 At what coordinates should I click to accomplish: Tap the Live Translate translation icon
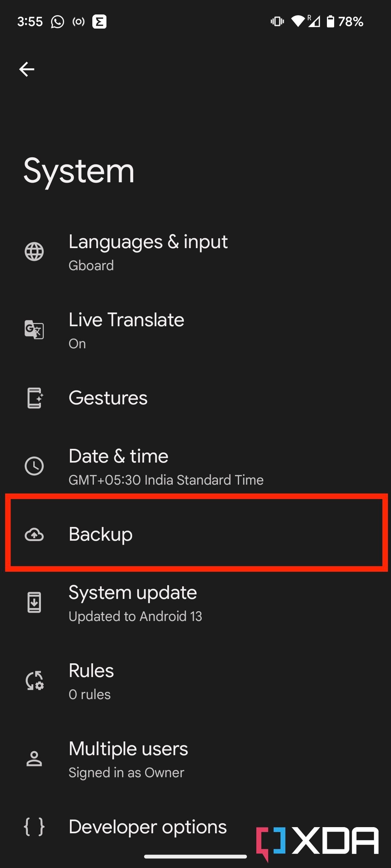click(x=34, y=330)
